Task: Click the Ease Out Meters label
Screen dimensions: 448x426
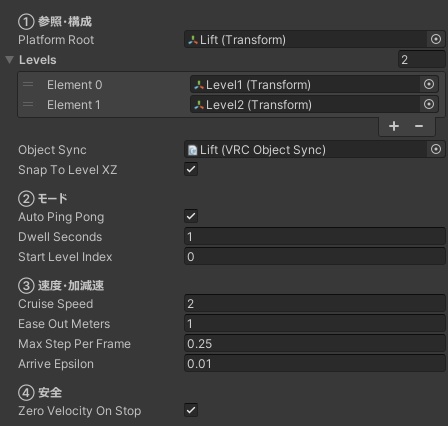Action: [64, 324]
